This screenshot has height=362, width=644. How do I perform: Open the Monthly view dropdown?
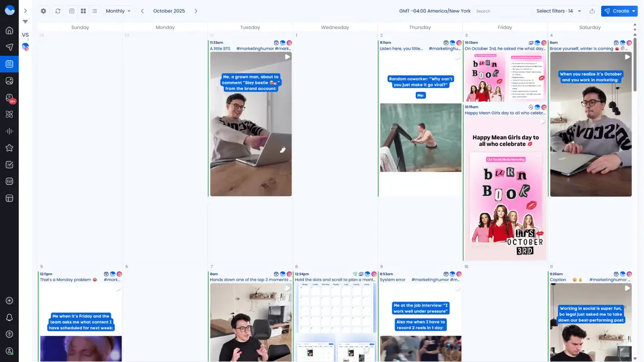(x=118, y=11)
